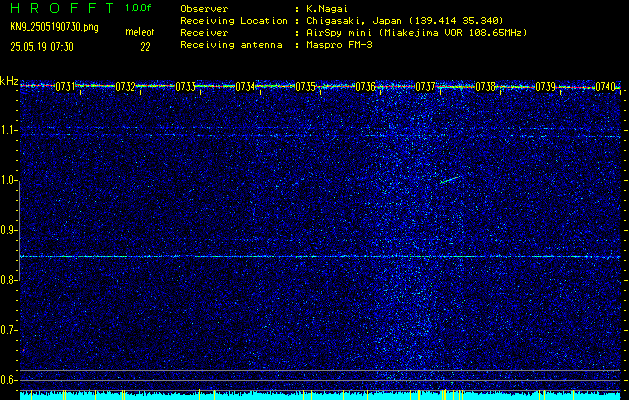629x400 pixels.
Task: Click the kHz axis unit label
Action: pyautogui.click(x=9, y=81)
